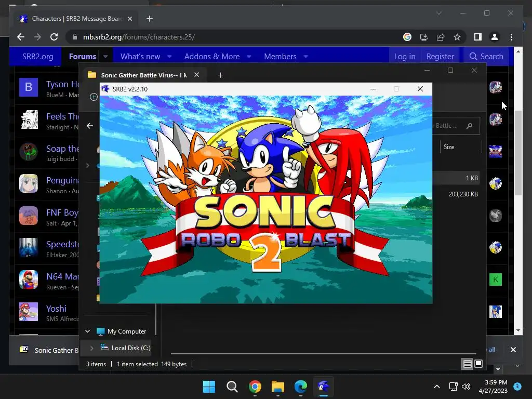
Task: Open Forums nav item
Action: pyautogui.click(x=83, y=56)
